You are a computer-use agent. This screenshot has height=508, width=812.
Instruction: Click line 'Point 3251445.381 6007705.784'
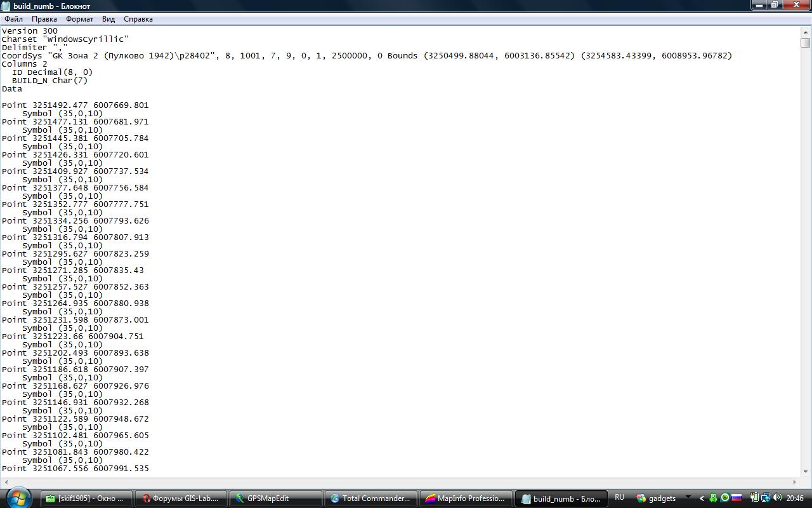pyautogui.click(x=75, y=138)
